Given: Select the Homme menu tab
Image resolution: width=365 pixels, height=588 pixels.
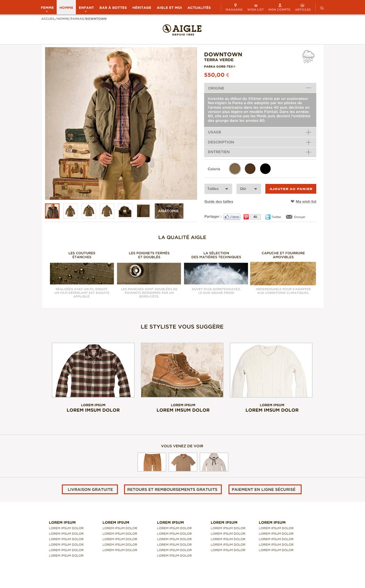Looking at the screenshot, I should pos(66,7).
